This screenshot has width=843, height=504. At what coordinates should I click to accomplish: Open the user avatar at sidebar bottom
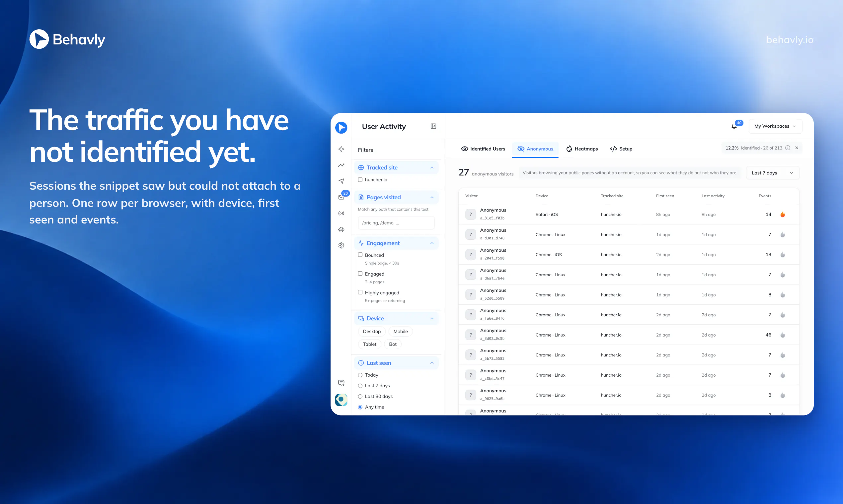341,400
